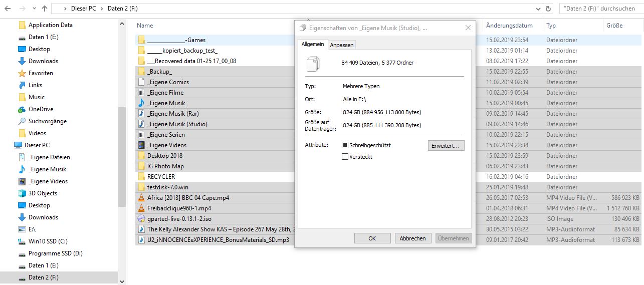This screenshot has height=285, width=644.
Task: Click the Downloads arrow icon under Desktop in sidebar
Action: point(22,61)
